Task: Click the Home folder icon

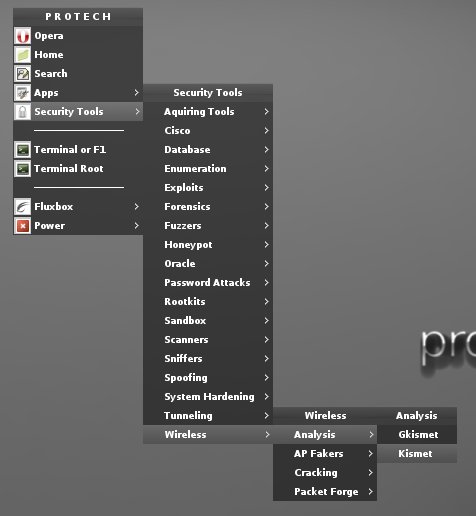Action: point(22,55)
